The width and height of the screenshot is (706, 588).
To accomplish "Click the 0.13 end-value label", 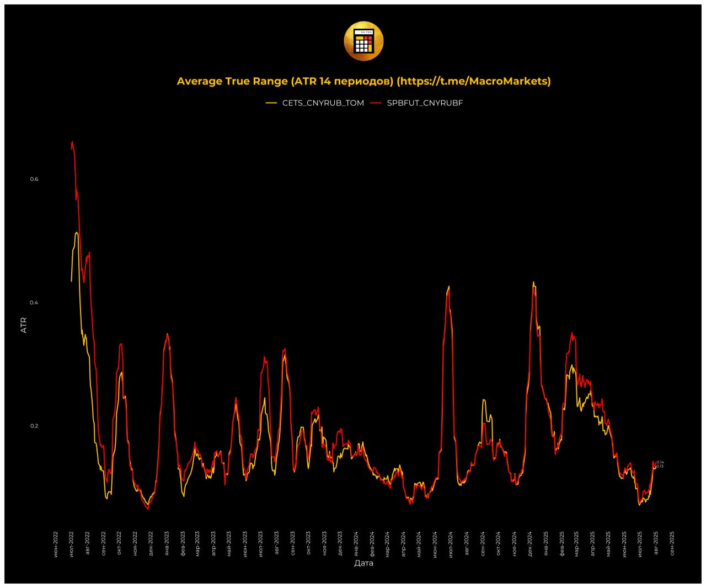I will coord(660,467).
